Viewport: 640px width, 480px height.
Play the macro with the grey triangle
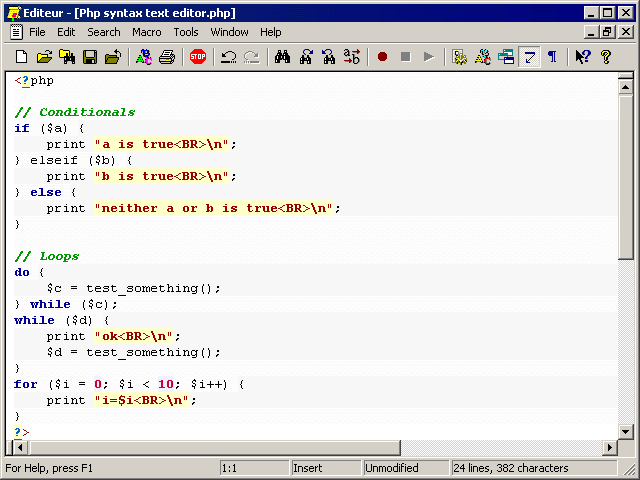tap(429, 57)
